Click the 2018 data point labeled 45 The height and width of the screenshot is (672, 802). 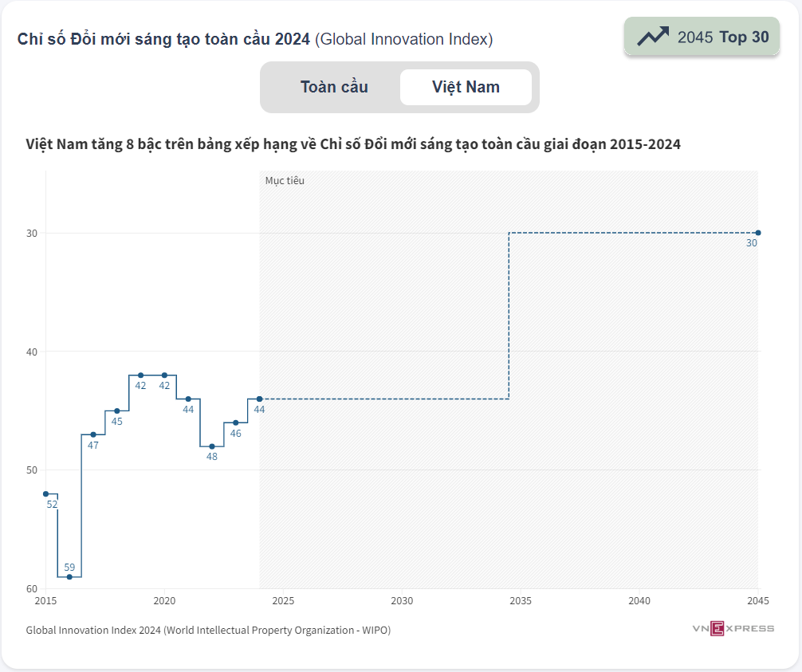pos(117,411)
